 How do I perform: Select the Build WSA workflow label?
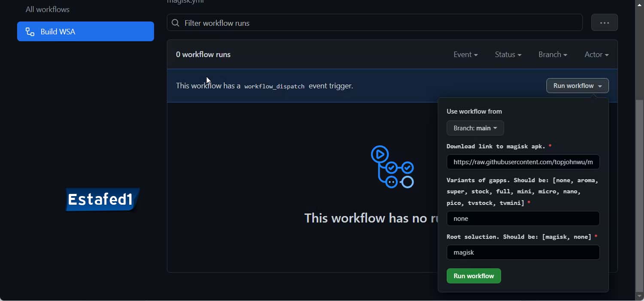pyautogui.click(x=58, y=32)
